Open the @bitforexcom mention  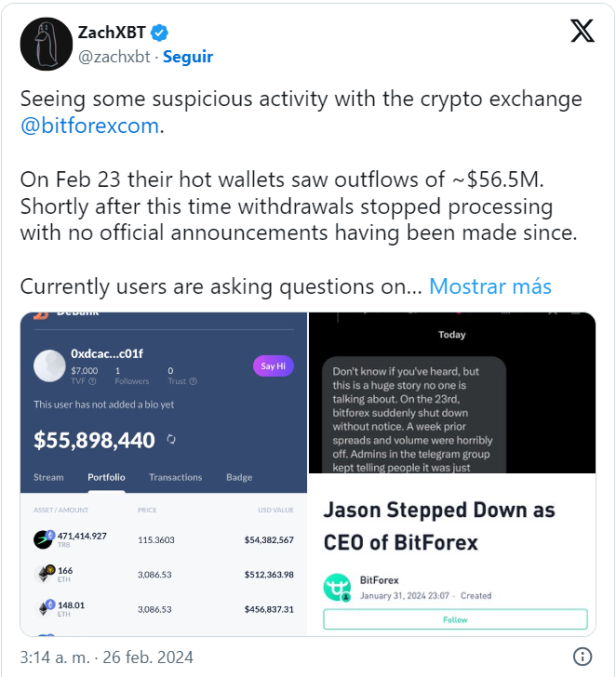[90, 126]
